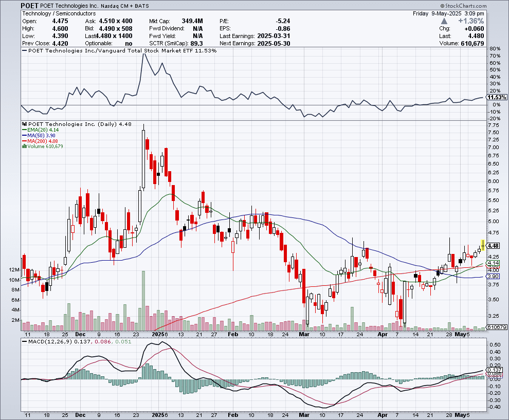Click the Prev Close value 4.420
Image resolution: width=509 pixels, height=420 pixels.
pyautogui.click(x=60, y=44)
